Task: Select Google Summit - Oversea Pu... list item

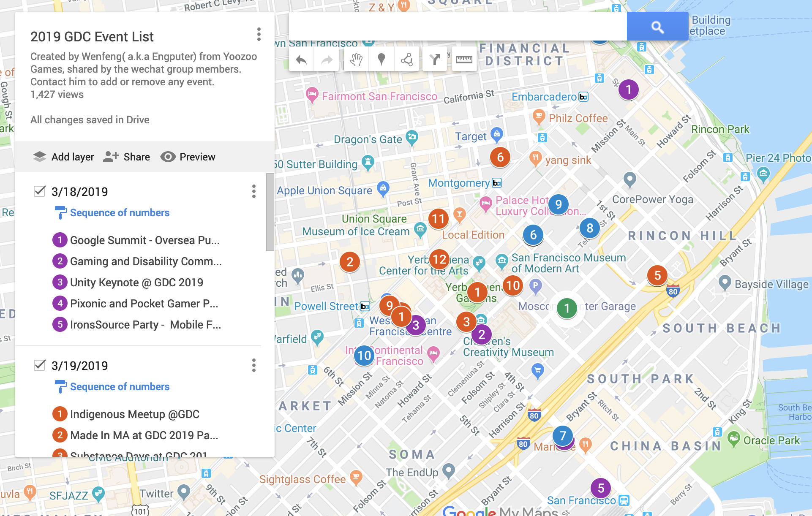Action: [136, 240]
